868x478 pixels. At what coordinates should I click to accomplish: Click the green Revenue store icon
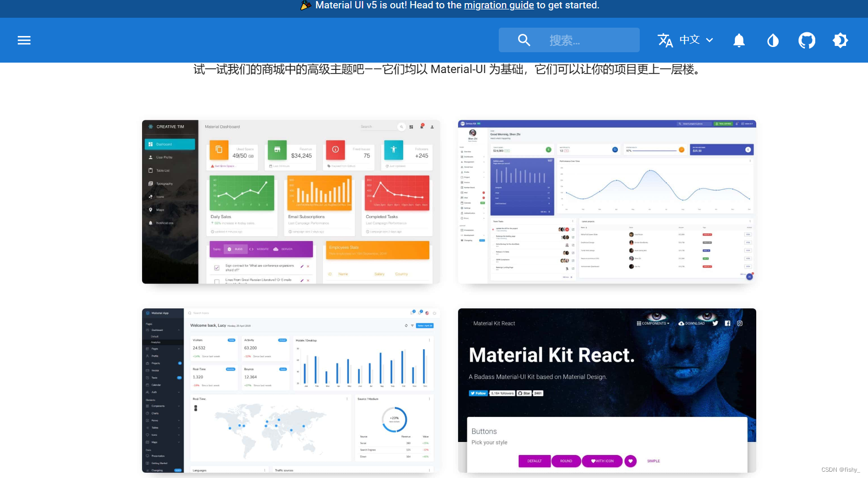click(277, 150)
